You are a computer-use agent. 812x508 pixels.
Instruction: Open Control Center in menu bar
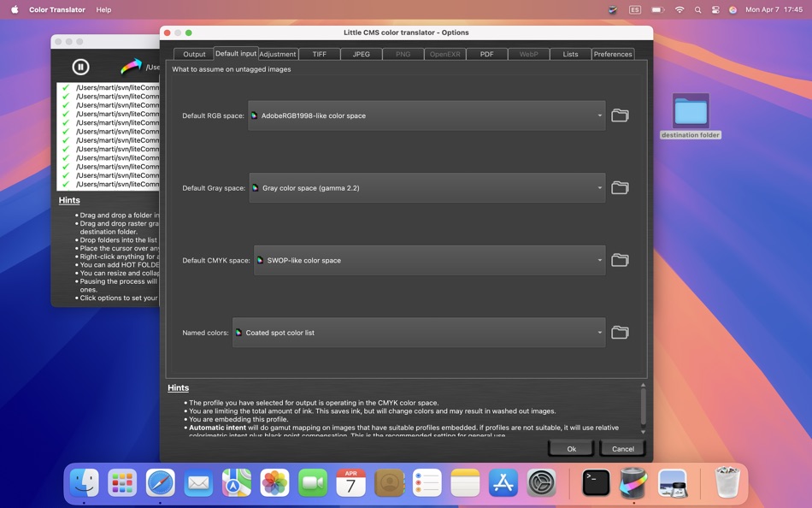tap(715, 9)
